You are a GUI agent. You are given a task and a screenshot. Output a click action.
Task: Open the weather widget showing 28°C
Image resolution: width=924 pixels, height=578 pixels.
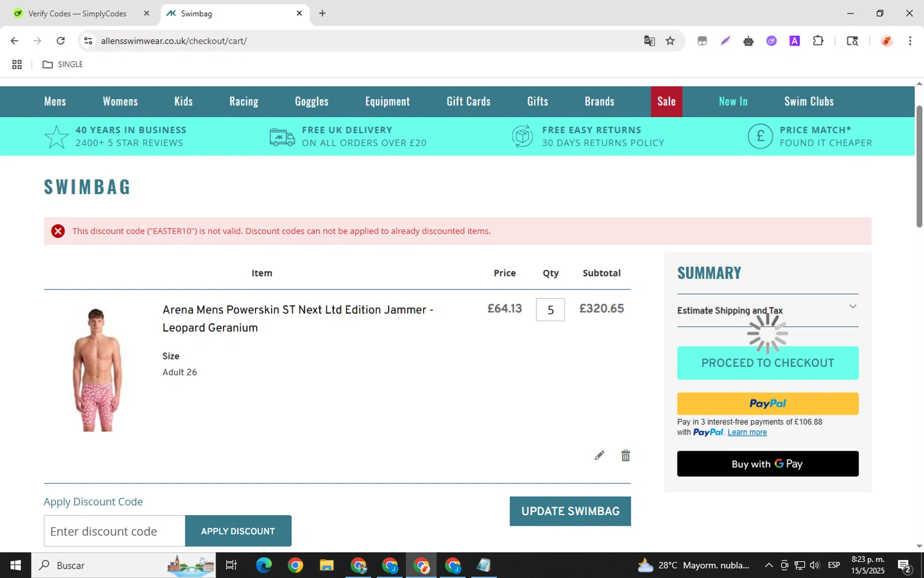coord(694,565)
